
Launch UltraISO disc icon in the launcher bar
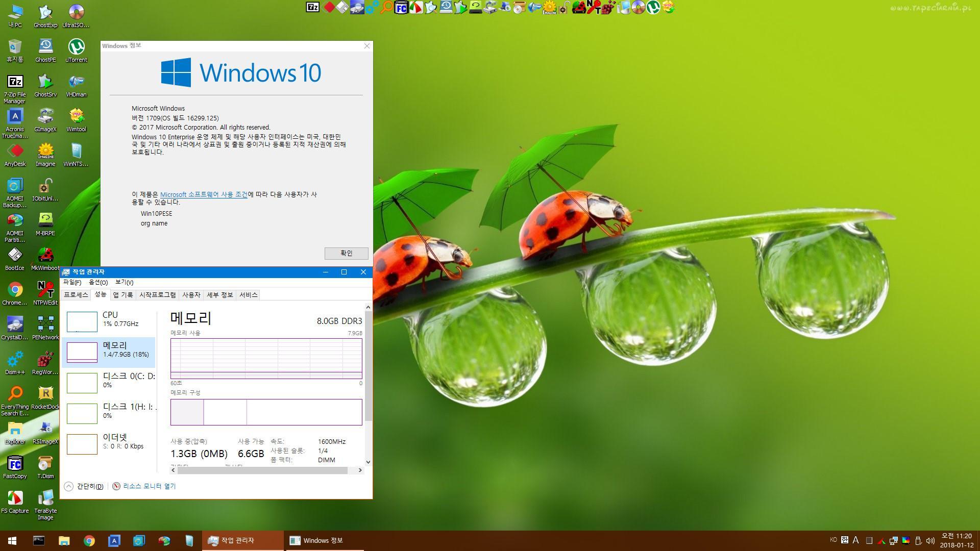(x=639, y=7)
